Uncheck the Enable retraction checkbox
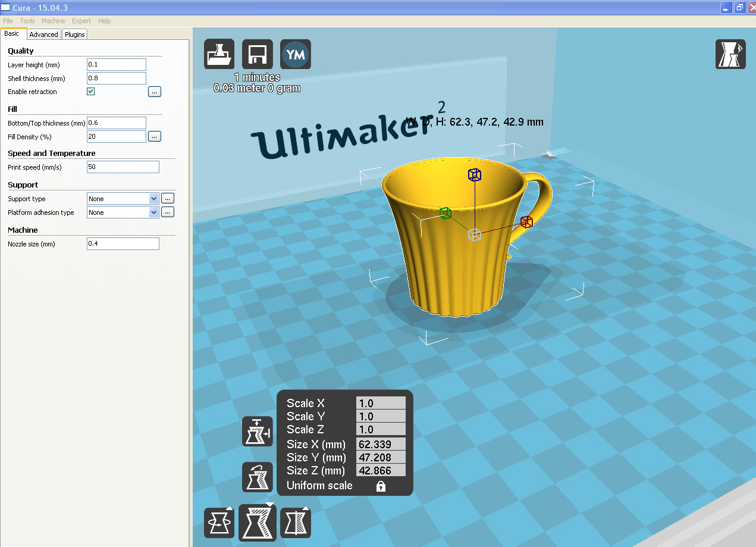 click(x=90, y=91)
